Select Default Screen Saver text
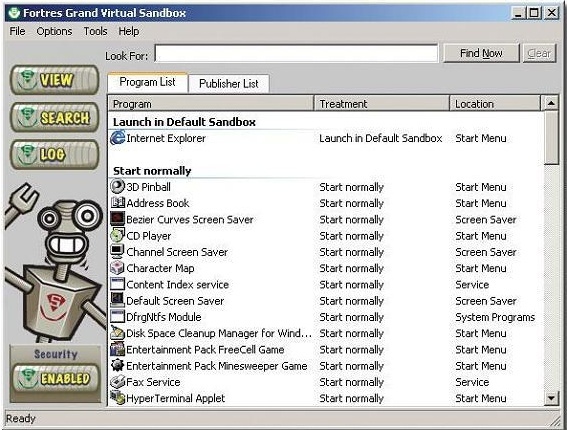This screenshot has height=430, width=567. click(175, 301)
